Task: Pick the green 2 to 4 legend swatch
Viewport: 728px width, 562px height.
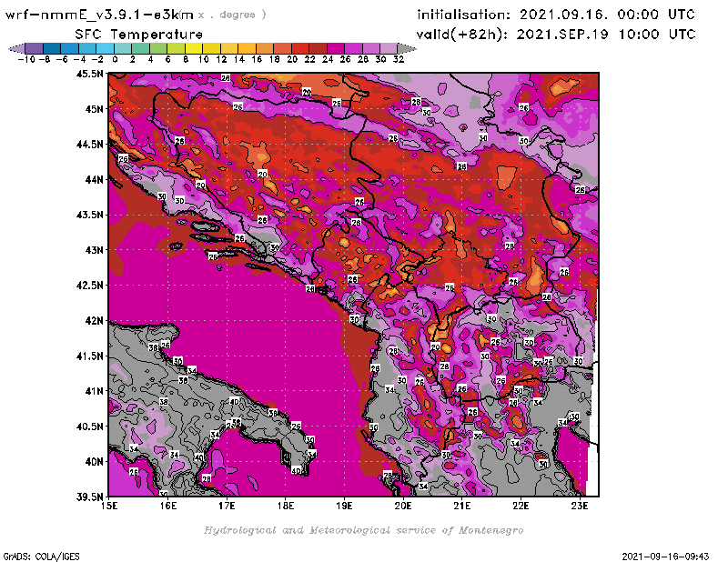Action: point(141,48)
